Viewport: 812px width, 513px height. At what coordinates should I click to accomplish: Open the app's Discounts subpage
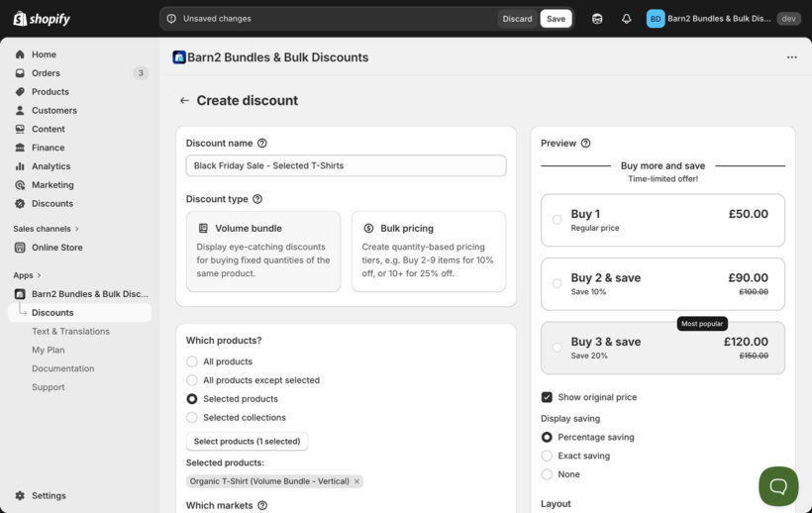(80, 313)
